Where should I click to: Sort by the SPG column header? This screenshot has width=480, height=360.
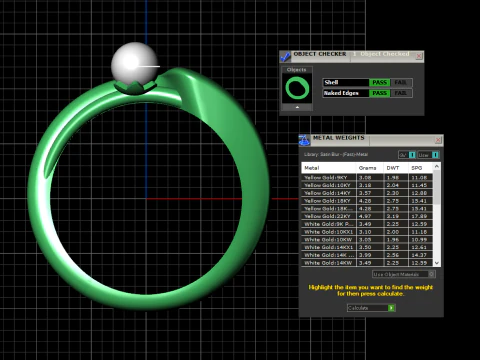point(421,168)
